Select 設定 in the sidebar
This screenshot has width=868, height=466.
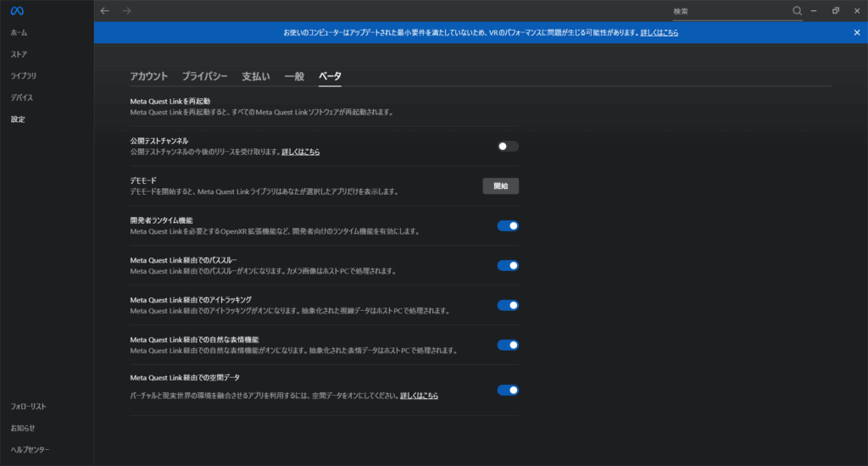point(18,119)
